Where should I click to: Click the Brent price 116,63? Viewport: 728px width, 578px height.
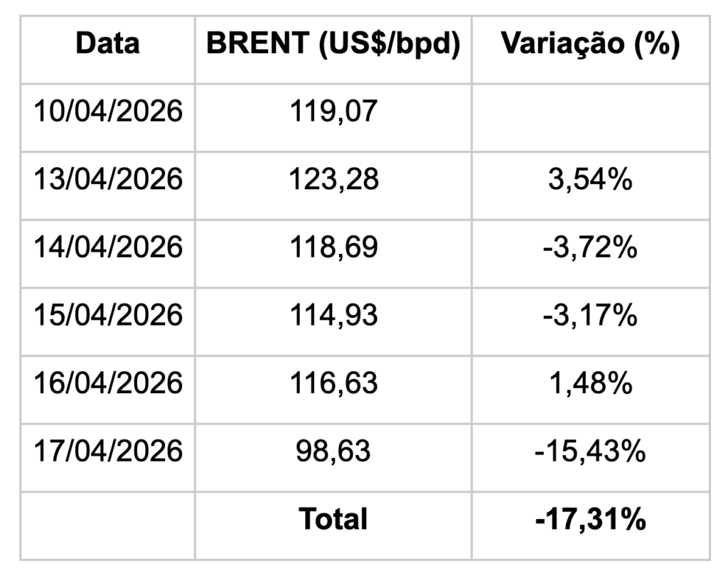333,383
